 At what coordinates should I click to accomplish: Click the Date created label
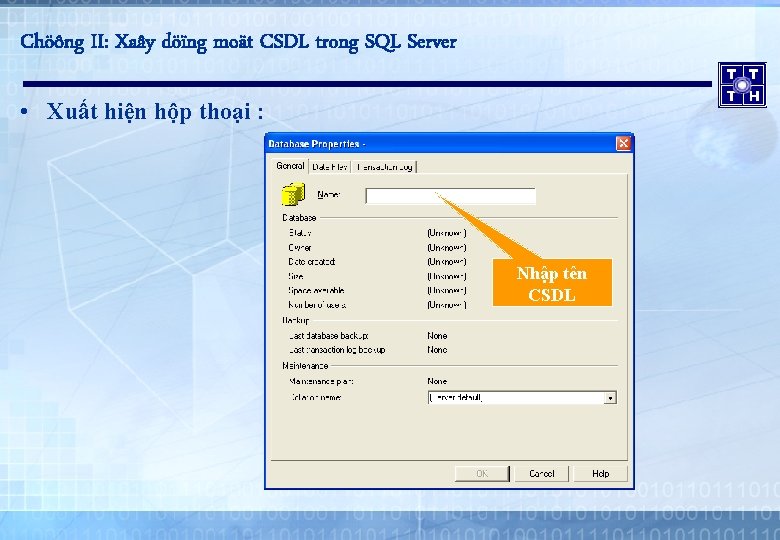click(x=312, y=262)
